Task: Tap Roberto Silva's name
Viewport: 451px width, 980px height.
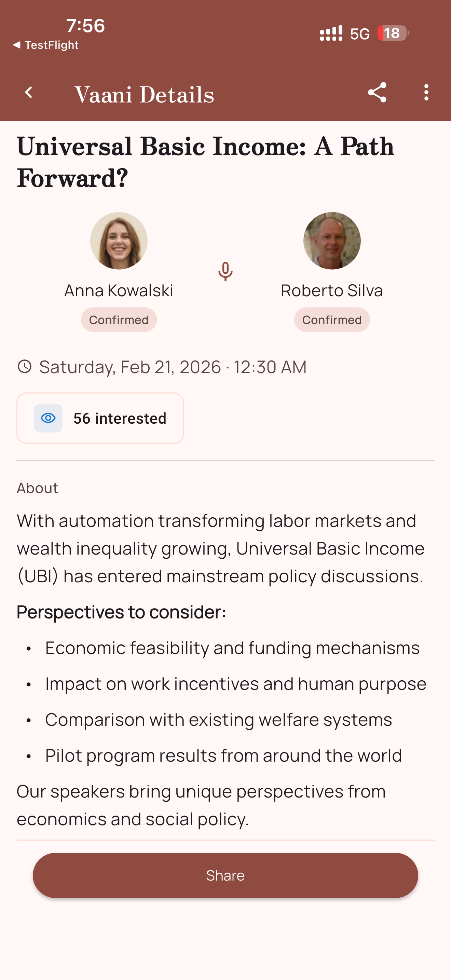Action: point(332,291)
